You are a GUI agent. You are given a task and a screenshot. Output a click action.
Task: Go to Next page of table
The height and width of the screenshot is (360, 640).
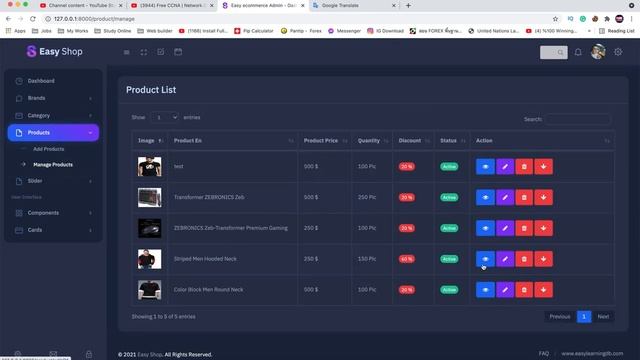[x=603, y=317]
